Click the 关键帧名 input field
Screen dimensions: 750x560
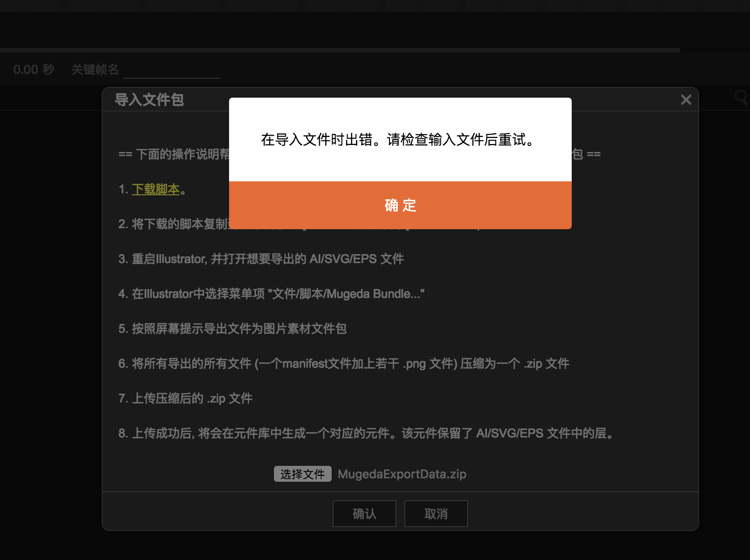point(171,70)
